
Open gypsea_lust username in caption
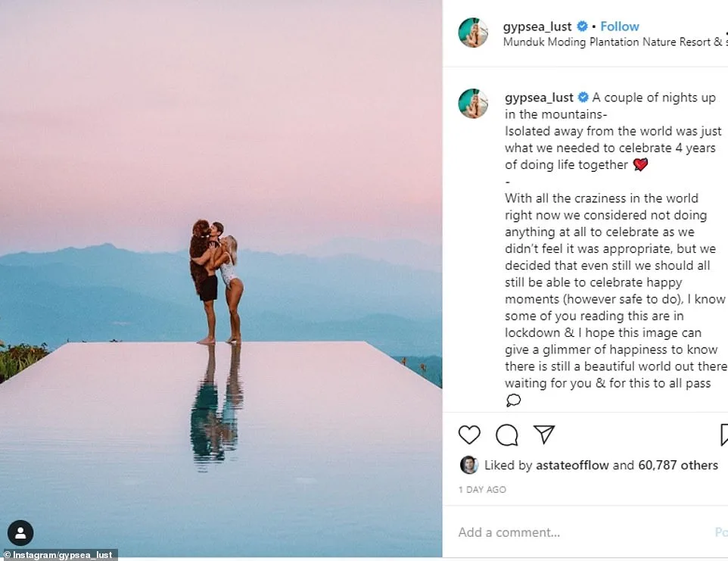tap(539, 98)
